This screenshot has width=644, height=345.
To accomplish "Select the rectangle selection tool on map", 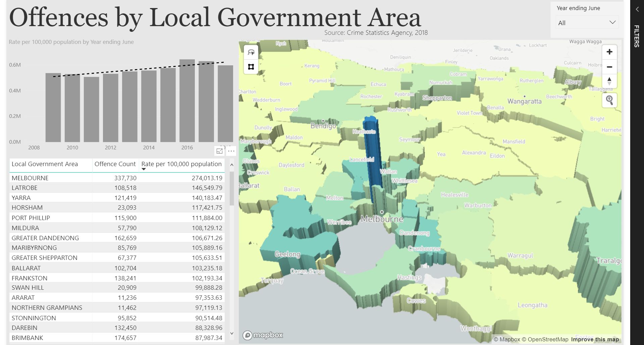I will point(251,67).
